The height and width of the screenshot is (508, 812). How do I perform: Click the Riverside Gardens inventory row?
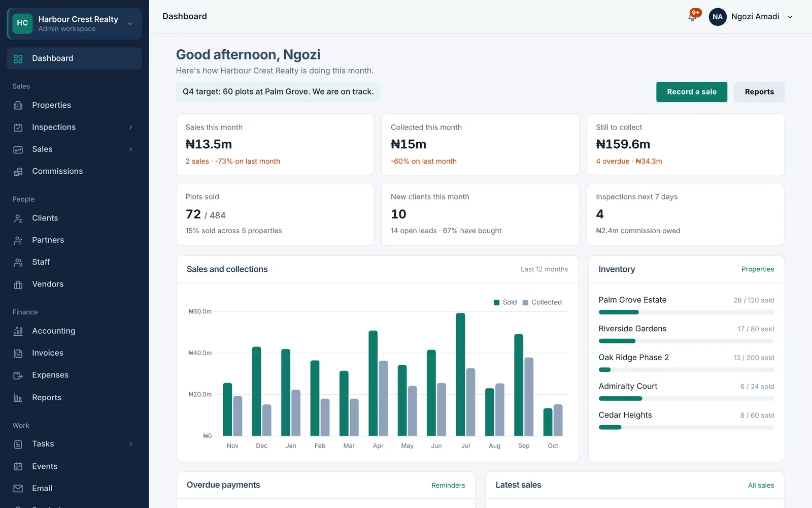pos(686,334)
